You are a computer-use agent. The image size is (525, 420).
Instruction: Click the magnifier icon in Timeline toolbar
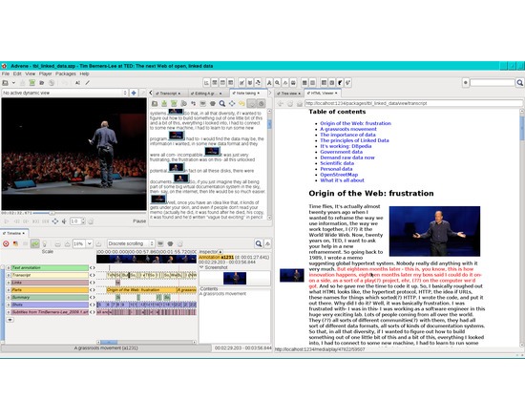pyautogui.click(x=259, y=243)
